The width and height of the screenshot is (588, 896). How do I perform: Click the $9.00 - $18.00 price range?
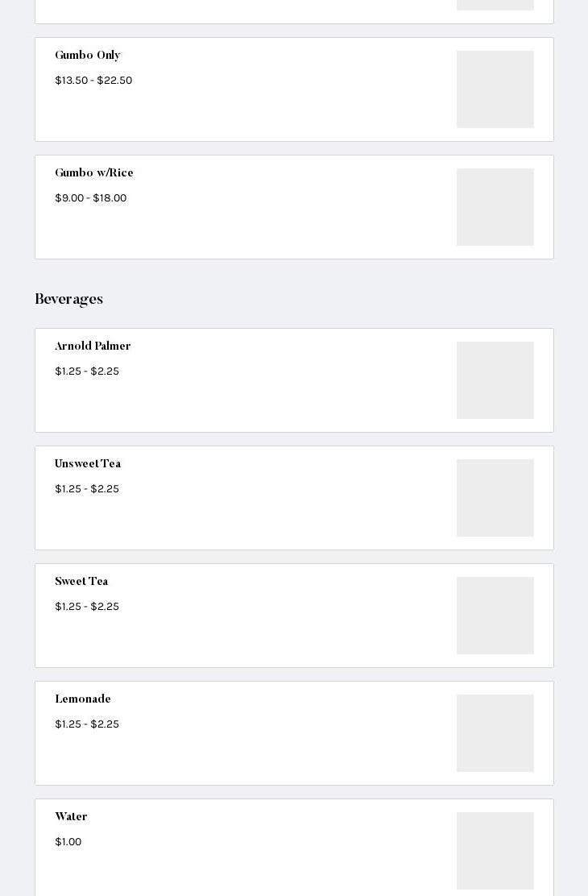coord(91,198)
